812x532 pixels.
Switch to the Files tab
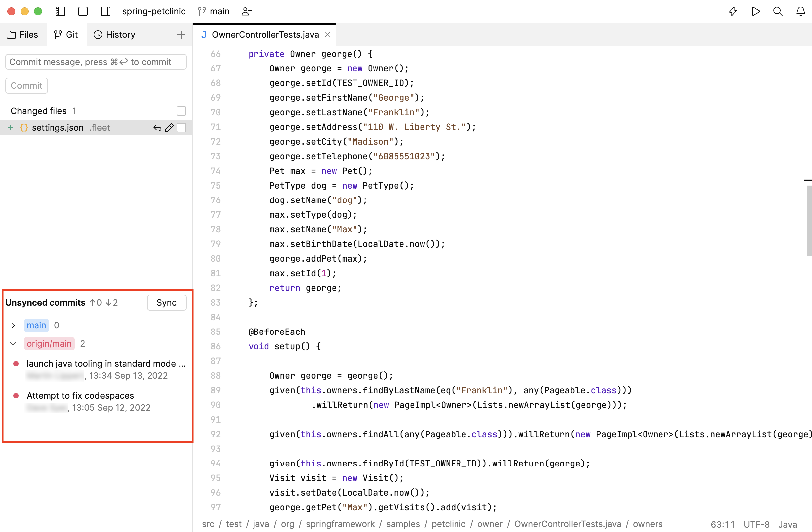click(23, 34)
